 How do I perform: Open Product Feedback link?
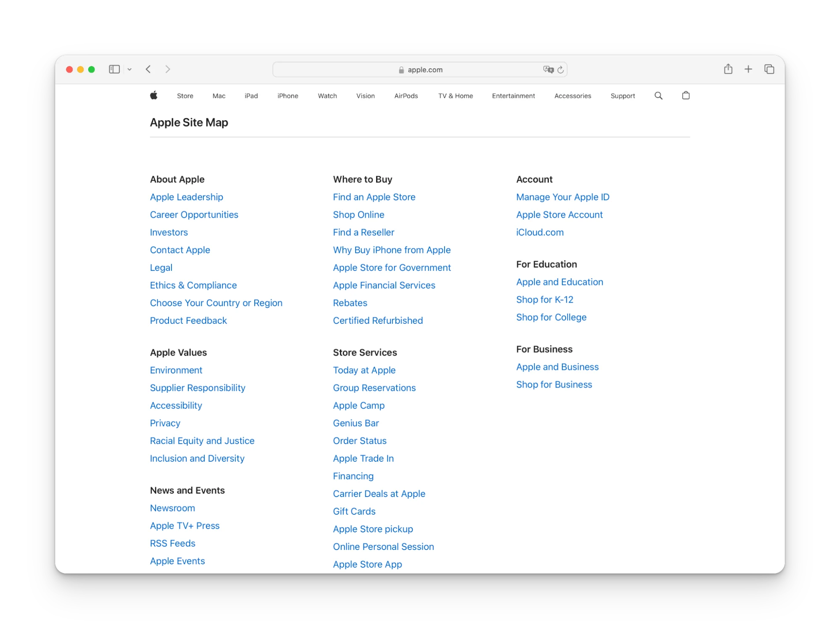188,320
